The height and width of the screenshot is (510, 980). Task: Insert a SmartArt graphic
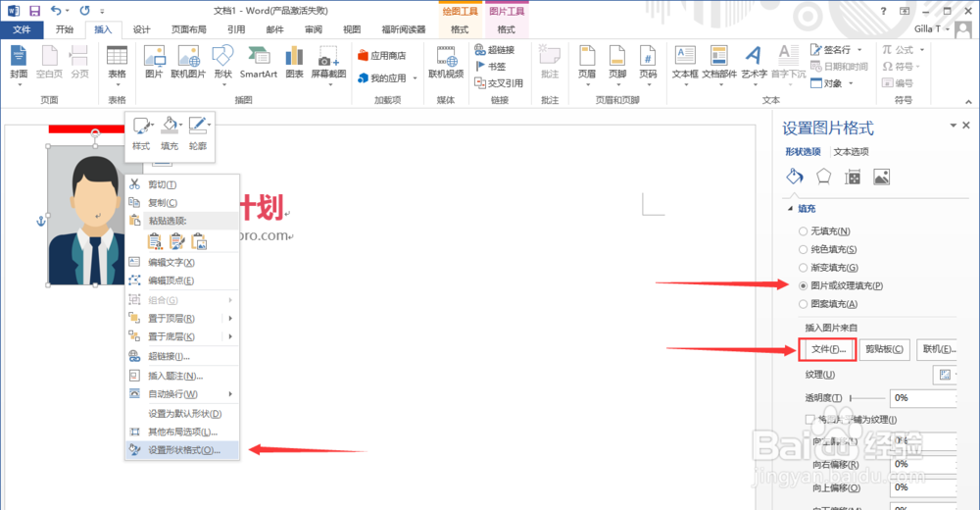[258, 63]
